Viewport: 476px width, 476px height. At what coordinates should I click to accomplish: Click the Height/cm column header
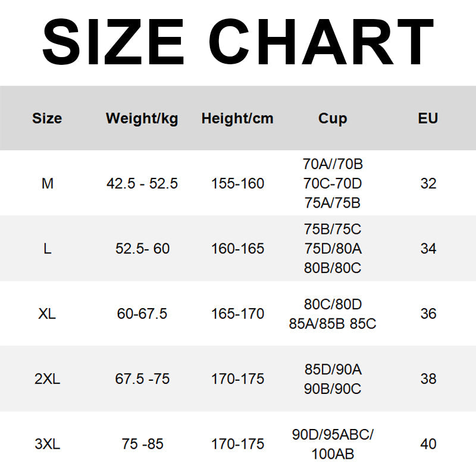[x=237, y=118]
